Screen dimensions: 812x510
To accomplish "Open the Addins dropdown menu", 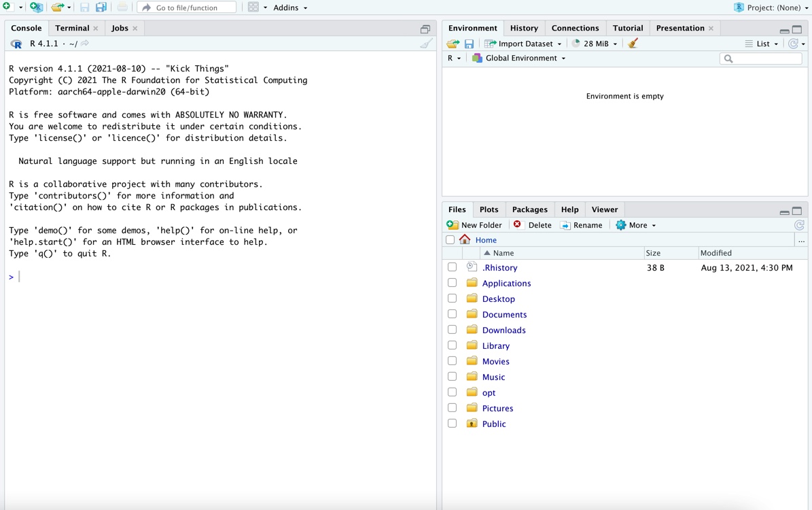I will 290,7.
